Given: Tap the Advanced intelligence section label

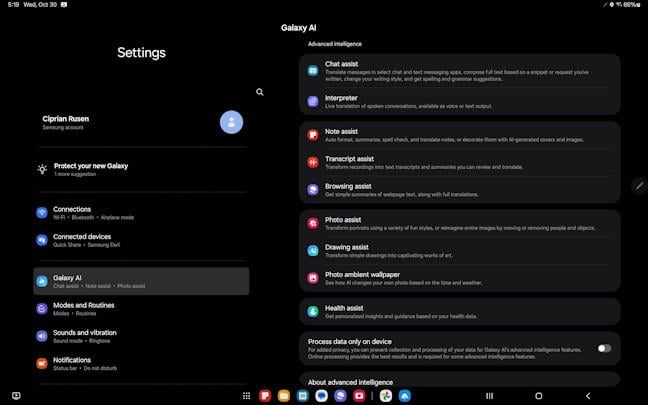Looking at the screenshot, I should [x=335, y=44].
